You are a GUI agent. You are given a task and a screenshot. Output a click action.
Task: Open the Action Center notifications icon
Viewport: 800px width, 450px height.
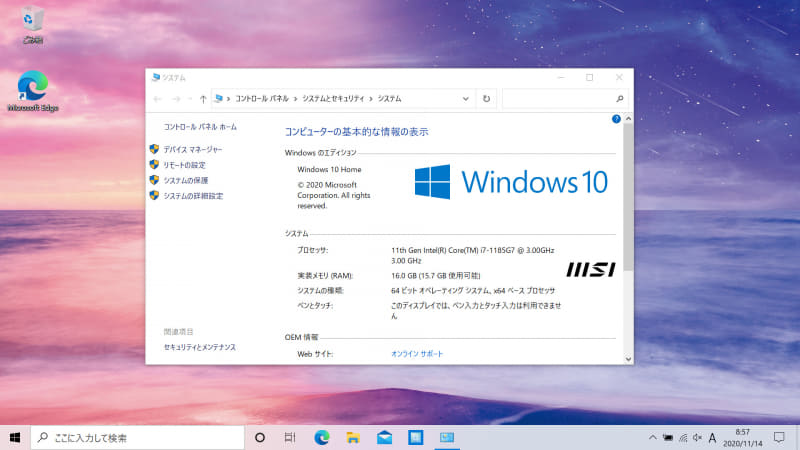tap(779, 437)
